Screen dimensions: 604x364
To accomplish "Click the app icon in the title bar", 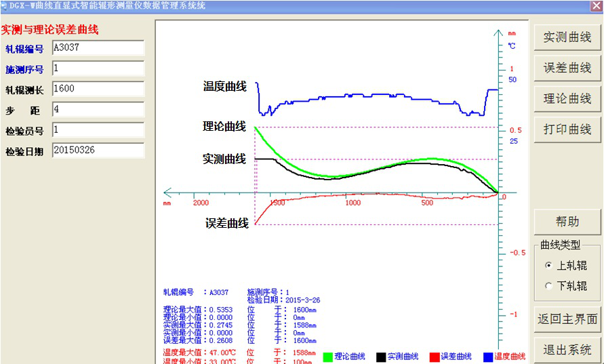I will 5,5.
